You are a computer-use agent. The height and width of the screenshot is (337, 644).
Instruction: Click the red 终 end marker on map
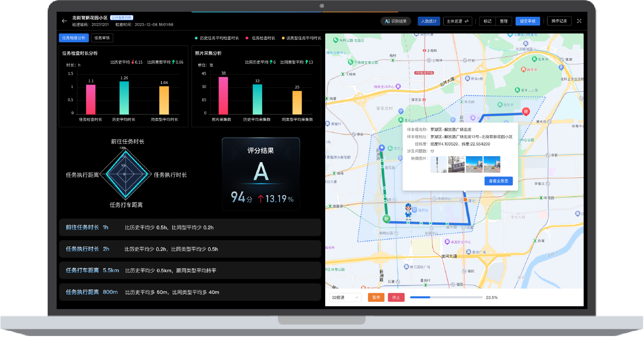pyautogui.click(x=525, y=112)
